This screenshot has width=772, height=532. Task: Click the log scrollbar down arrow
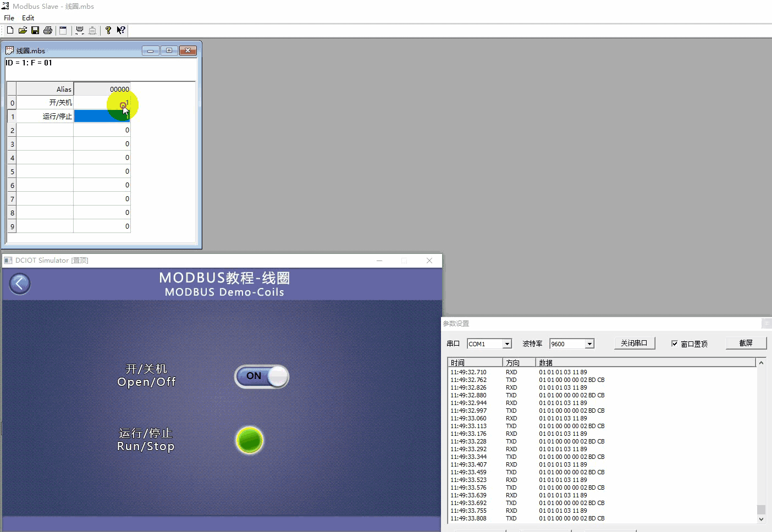761,519
